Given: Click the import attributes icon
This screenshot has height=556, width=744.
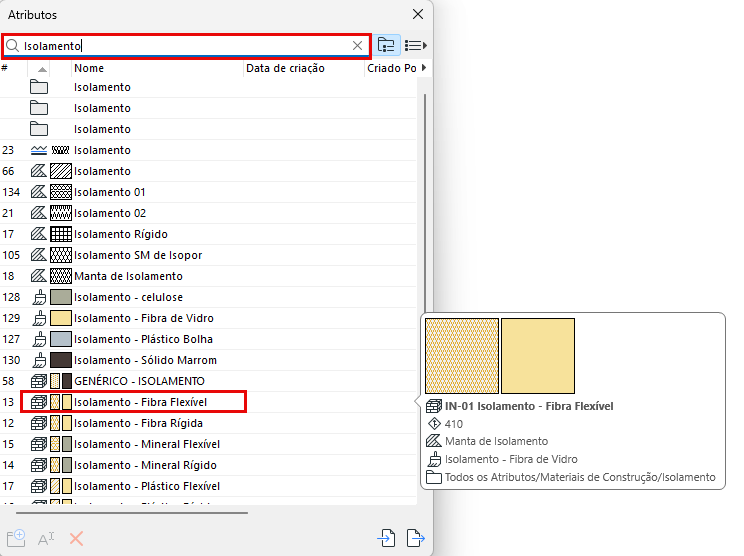Looking at the screenshot, I should coord(386,538).
